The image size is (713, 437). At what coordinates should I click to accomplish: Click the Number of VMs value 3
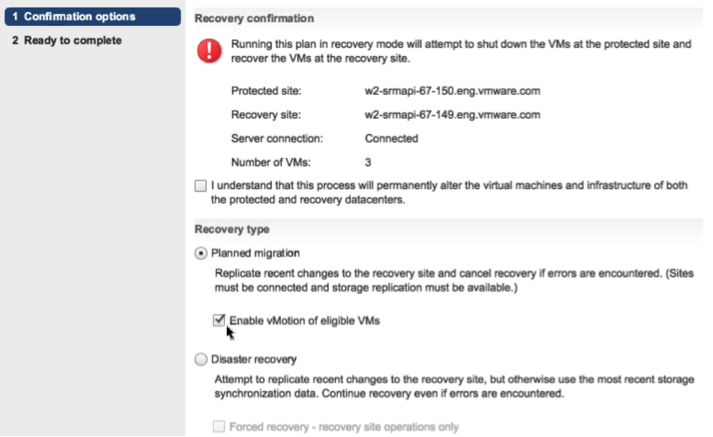point(370,160)
